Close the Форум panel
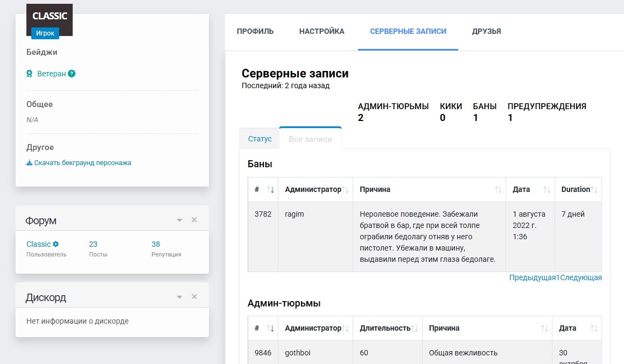This screenshot has width=624, height=364. [x=194, y=220]
